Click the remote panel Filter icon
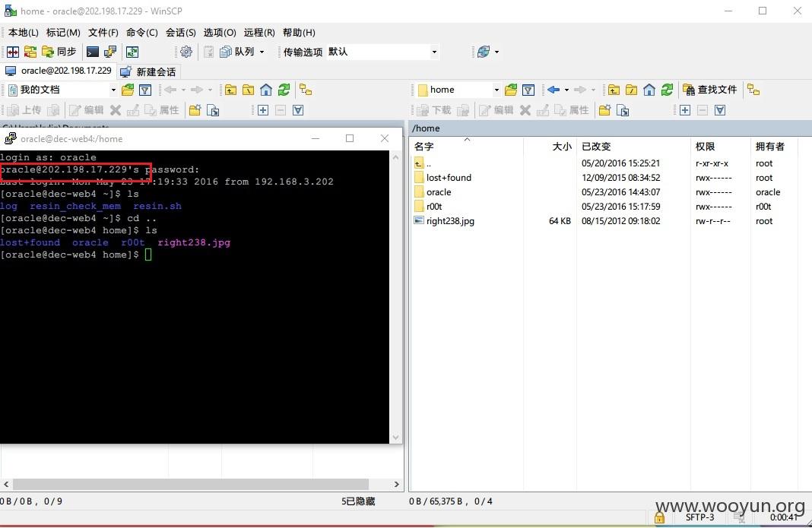This screenshot has width=812, height=528. [x=528, y=90]
